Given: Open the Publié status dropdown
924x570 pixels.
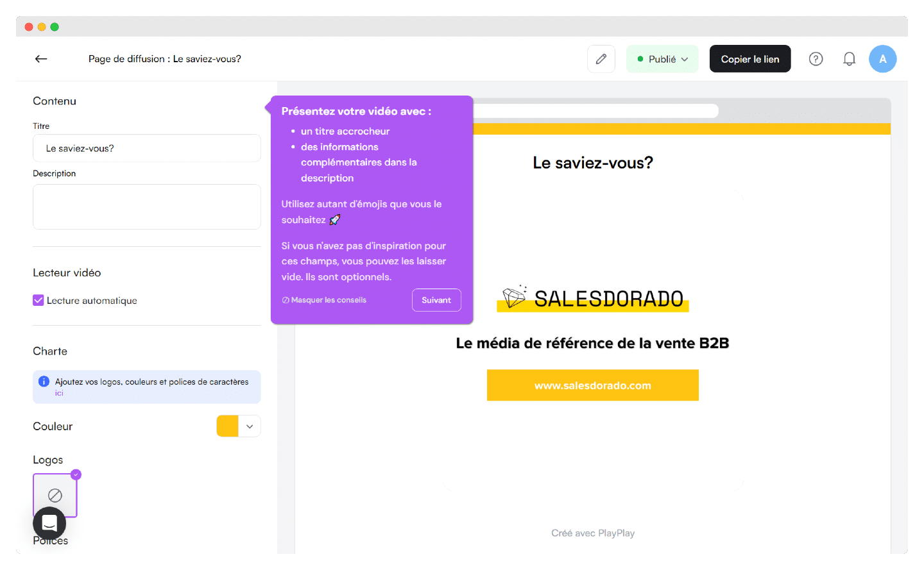Looking at the screenshot, I should tap(662, 59).
